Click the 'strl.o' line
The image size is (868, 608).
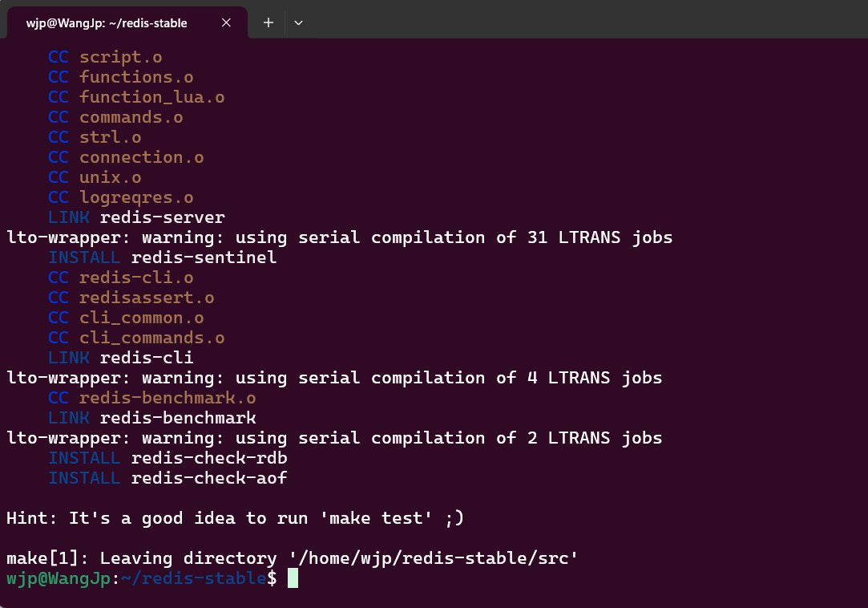click(95, 137)
